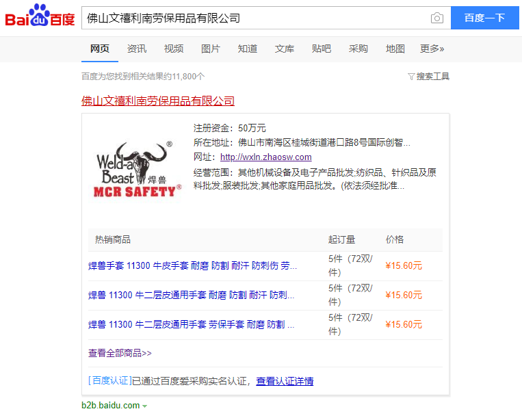Click the b2b.baidu.com source URL
Viewport: 522px width, 420px height.
click(111, 406)
